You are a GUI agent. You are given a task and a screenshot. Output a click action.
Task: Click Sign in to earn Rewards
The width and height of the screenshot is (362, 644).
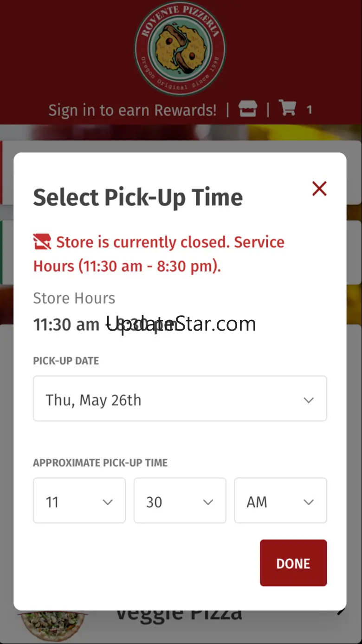pyautogui.click(x=132, y=110)
